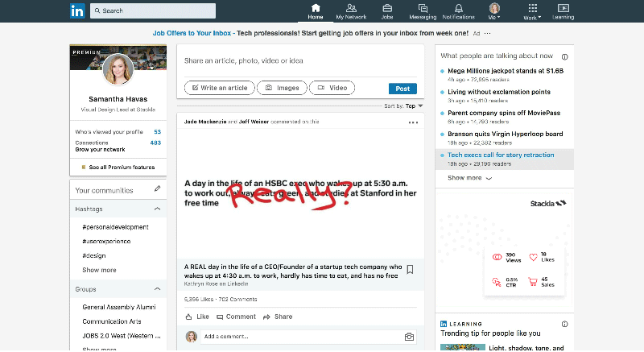Open the #design hashtag

tap(94, 255)
